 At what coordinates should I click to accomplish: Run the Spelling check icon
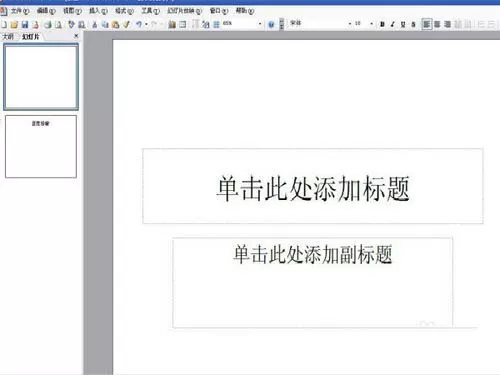[x=71, y=24]
